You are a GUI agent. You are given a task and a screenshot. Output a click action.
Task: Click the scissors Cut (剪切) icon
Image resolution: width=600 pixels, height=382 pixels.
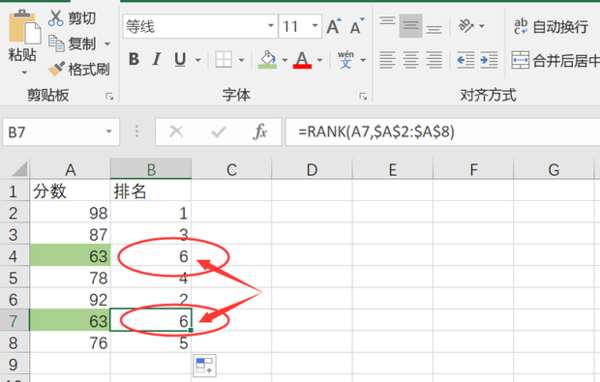click(x=56, y=18)
